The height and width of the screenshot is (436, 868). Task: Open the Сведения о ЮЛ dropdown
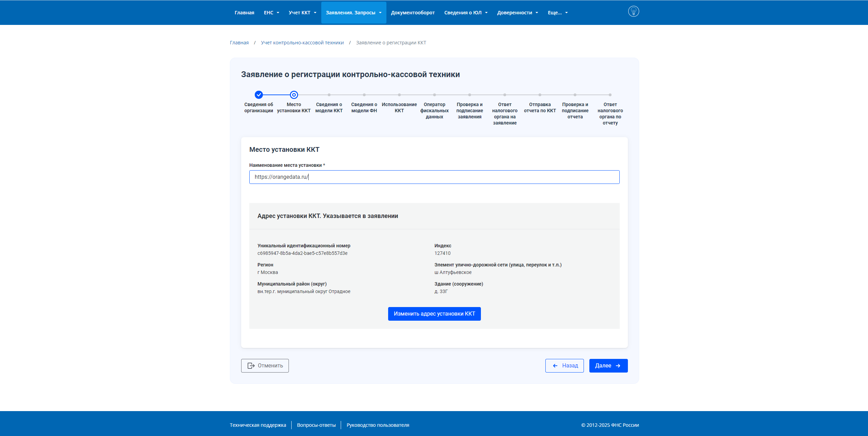466,13
